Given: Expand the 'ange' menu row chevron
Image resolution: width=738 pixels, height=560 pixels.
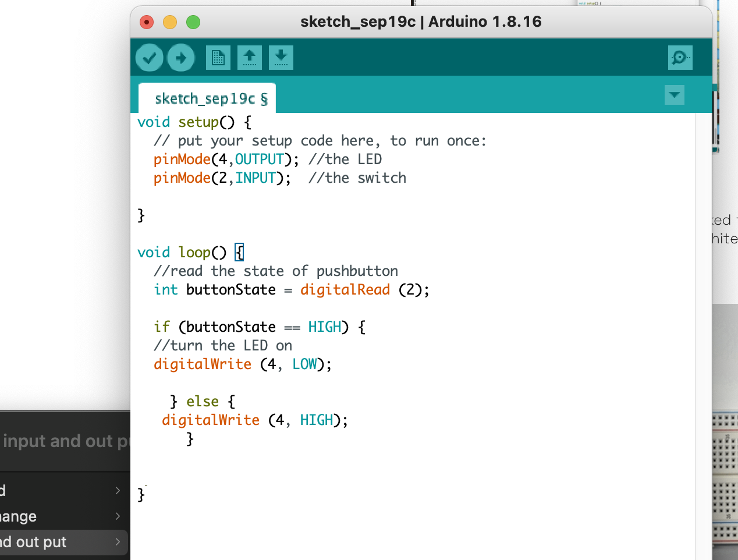Looking at the screenshot, I should 118,516.
